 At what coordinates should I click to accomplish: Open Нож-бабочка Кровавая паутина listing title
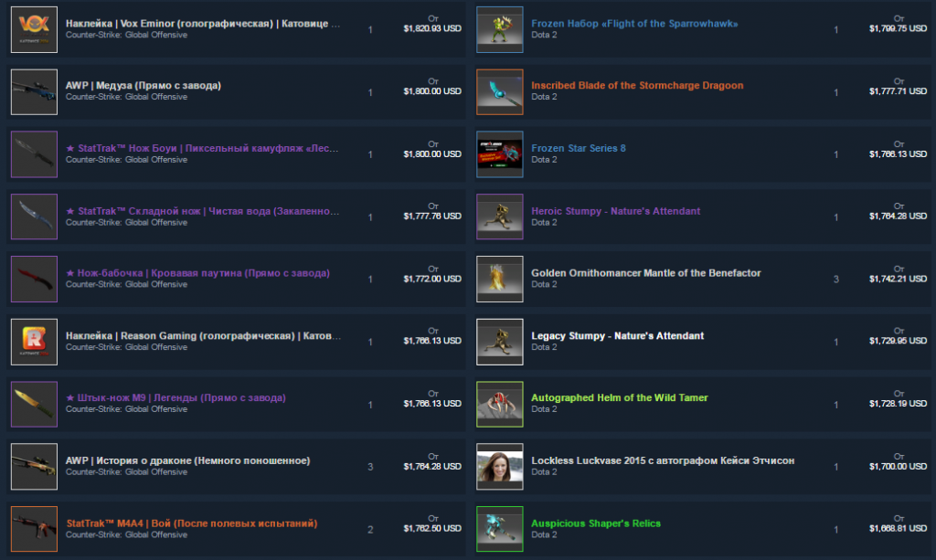197,273
